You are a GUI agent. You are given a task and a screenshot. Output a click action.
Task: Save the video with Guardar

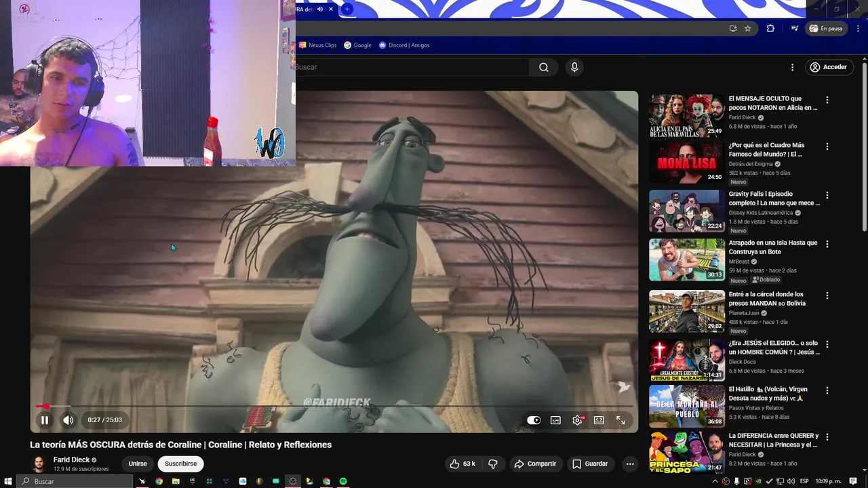(x=590, y=464)
